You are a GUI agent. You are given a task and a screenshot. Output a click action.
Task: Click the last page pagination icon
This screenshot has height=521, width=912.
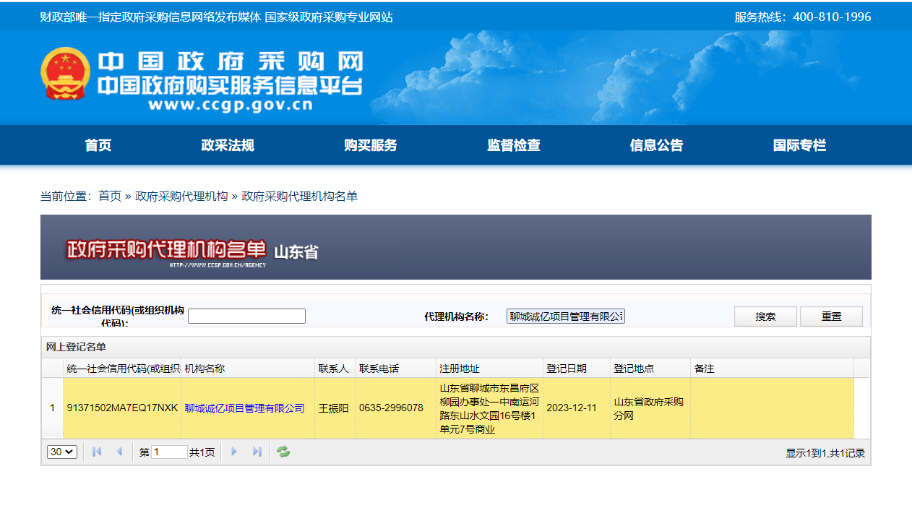257,452
